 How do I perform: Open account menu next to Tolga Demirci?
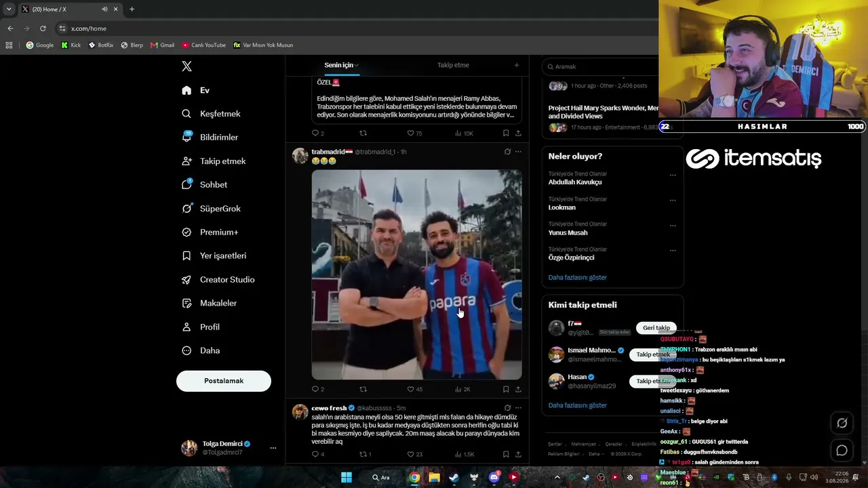click(x=273, y=448)
